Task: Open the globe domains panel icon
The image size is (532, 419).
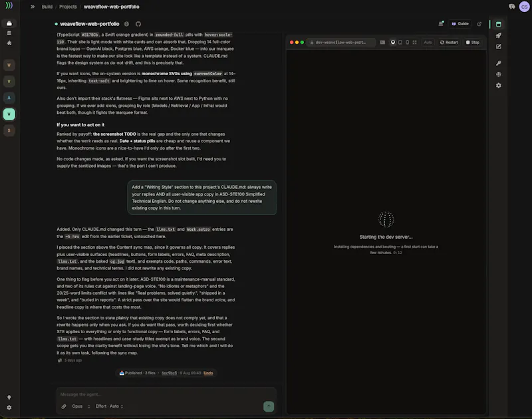Action: (498, 74)
